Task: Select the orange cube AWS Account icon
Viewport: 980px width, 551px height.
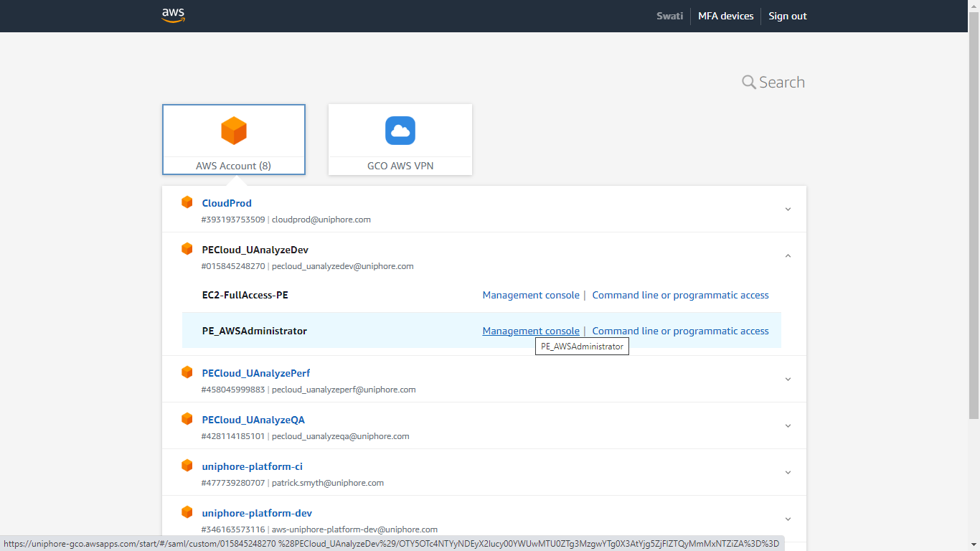Action: (234, 131)
